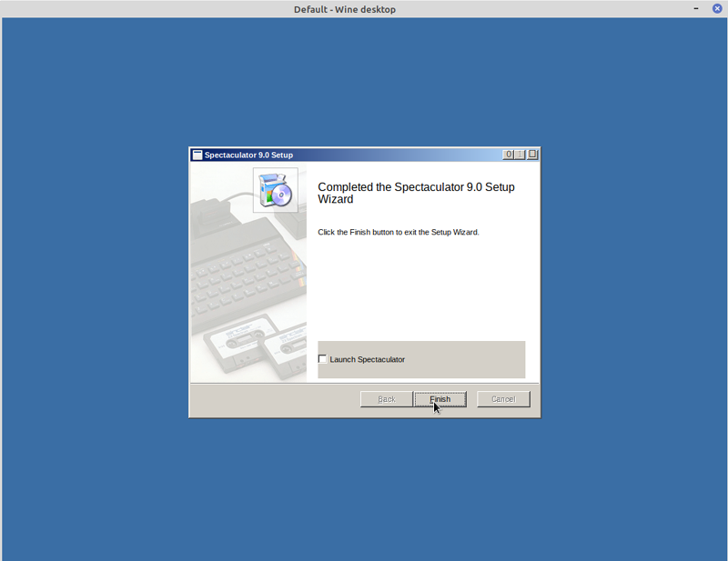
Task: Click the 'Completed the Spectaculator 9.0 Setup Wizard' heading
Action: (x=416, y=193)
